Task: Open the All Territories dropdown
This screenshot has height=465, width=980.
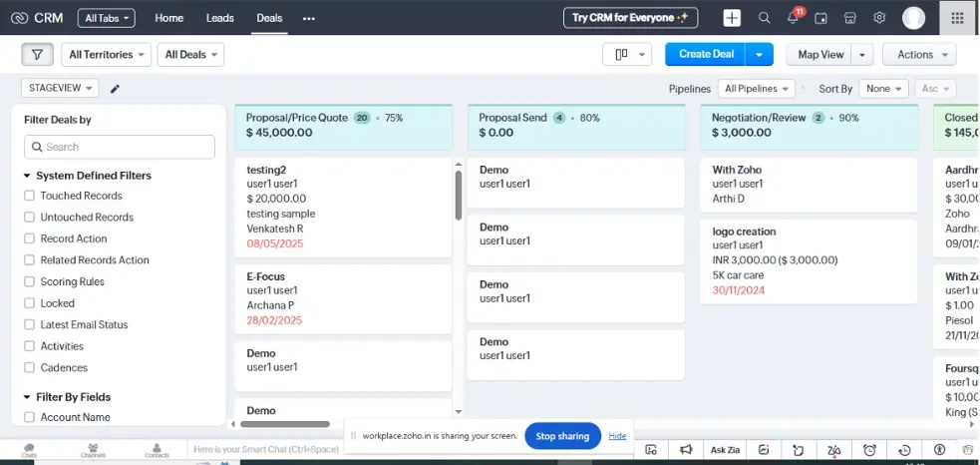Action: tap(106, 55)
